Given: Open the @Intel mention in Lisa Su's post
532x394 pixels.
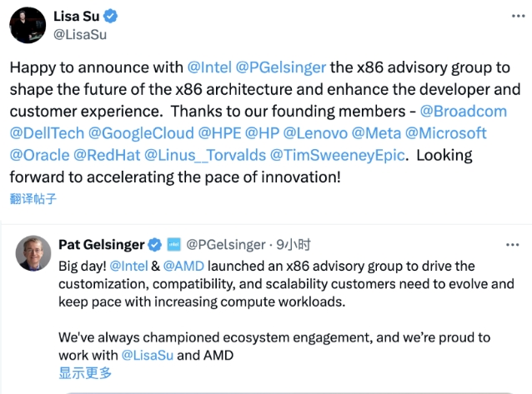Looking at the screenshot, I should [209, 67].
